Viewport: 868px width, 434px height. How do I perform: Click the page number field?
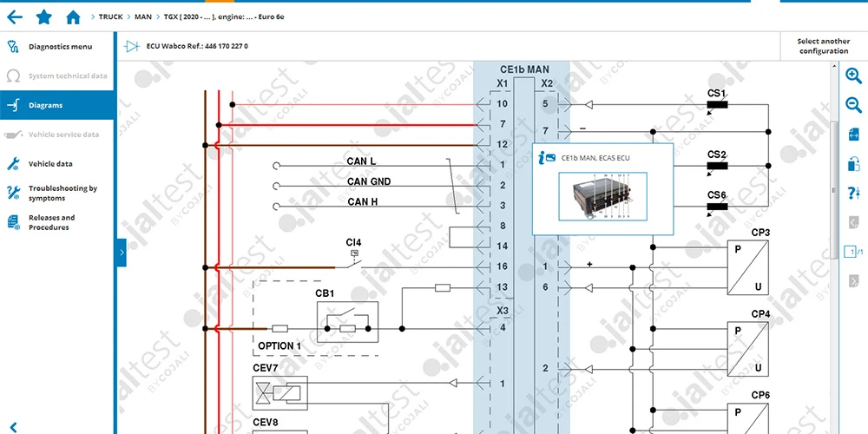click(849, 252)
